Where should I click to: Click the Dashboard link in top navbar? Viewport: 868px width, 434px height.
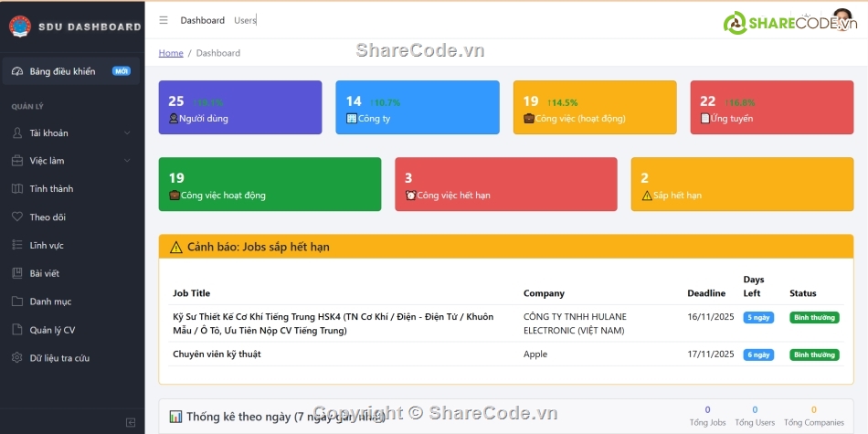(x=203, y=20)
